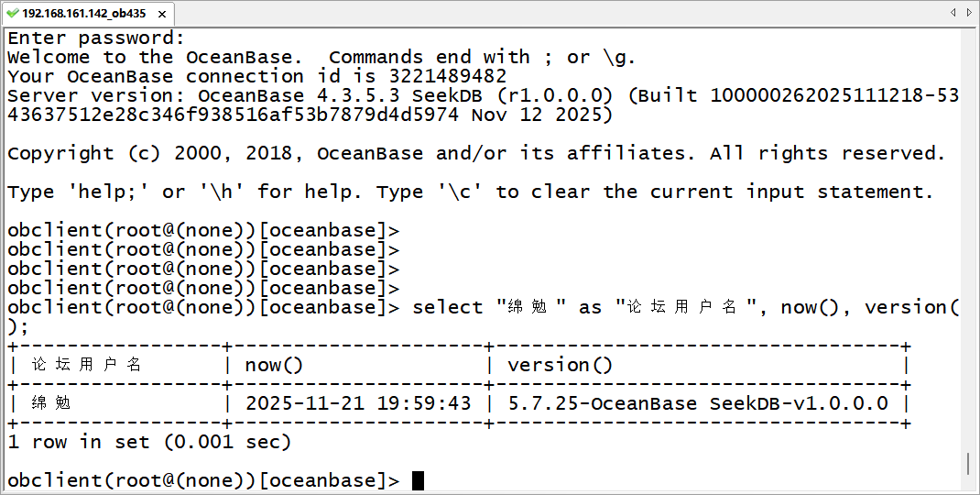Click the Copyright notice line
Image resolution: width=980 pixels, height=495 pixels.
pos(476,153)
